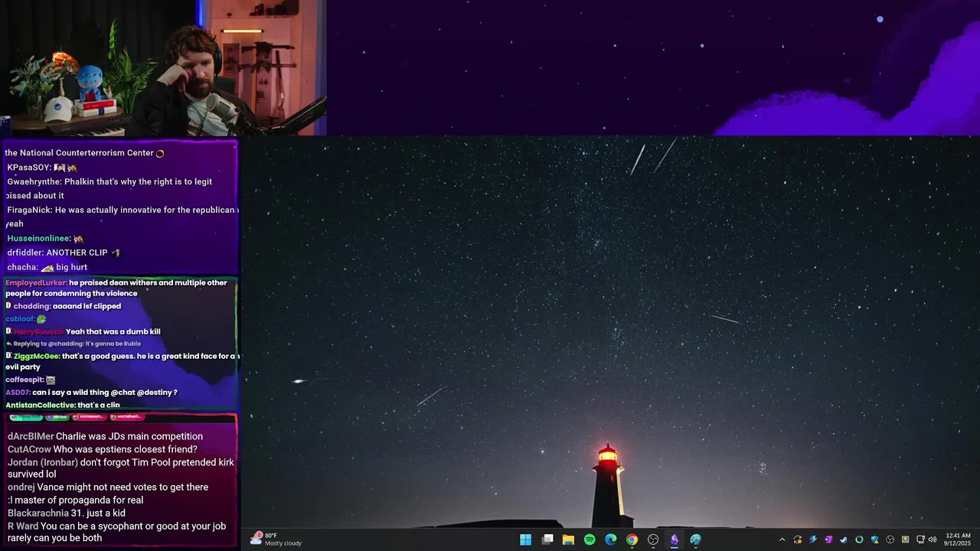Open the volume control in the tray

(933, 540)
